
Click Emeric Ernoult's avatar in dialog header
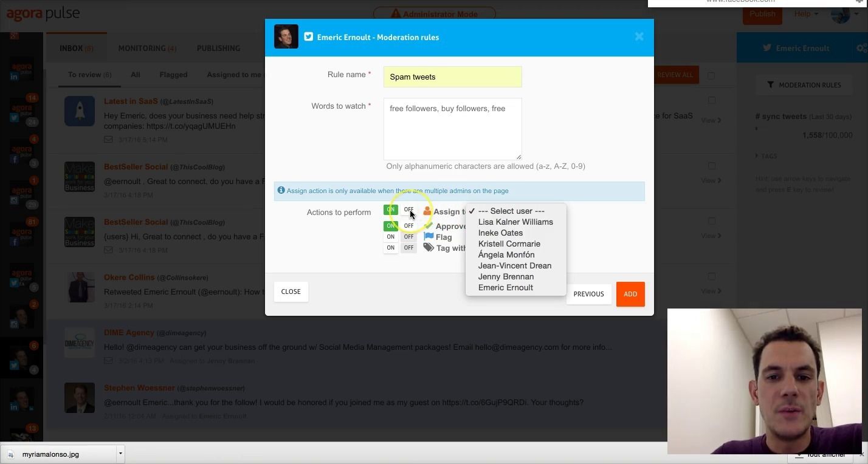tap(286, 36)
